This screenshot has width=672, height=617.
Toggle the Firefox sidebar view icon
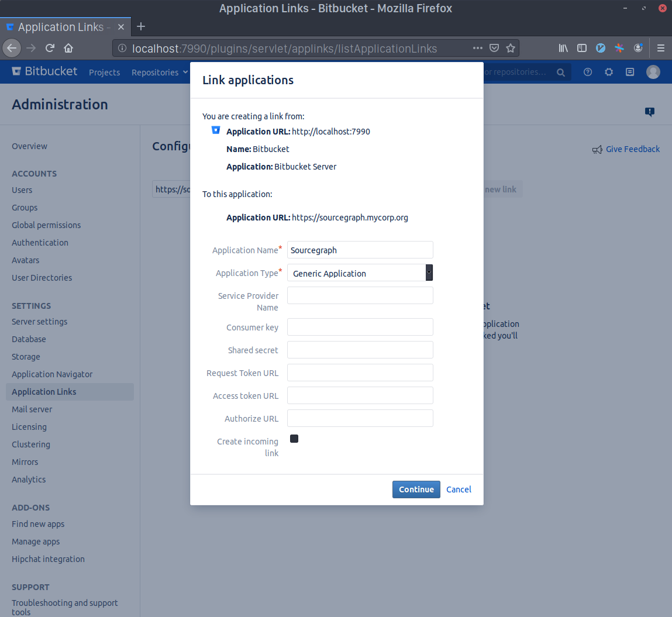pyautogui.click(x=581, y=48)
